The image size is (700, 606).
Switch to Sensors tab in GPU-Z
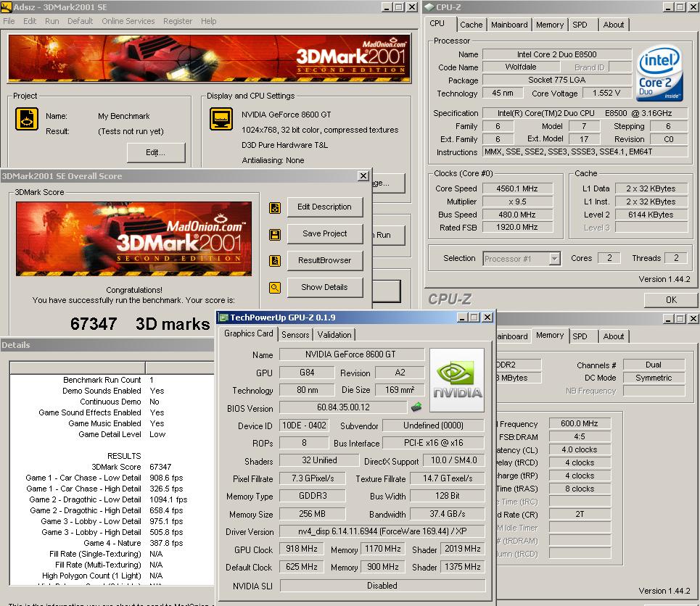pos(295,335)
